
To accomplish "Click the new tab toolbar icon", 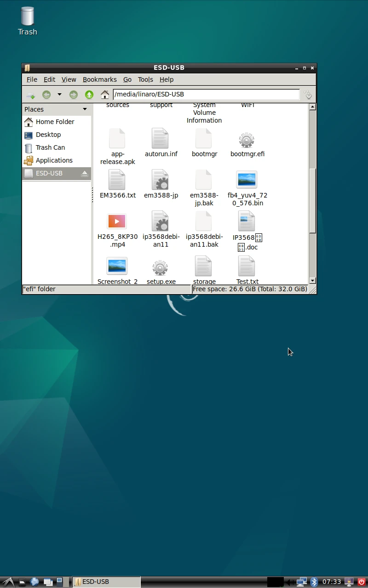I will [x=30, y=95].
